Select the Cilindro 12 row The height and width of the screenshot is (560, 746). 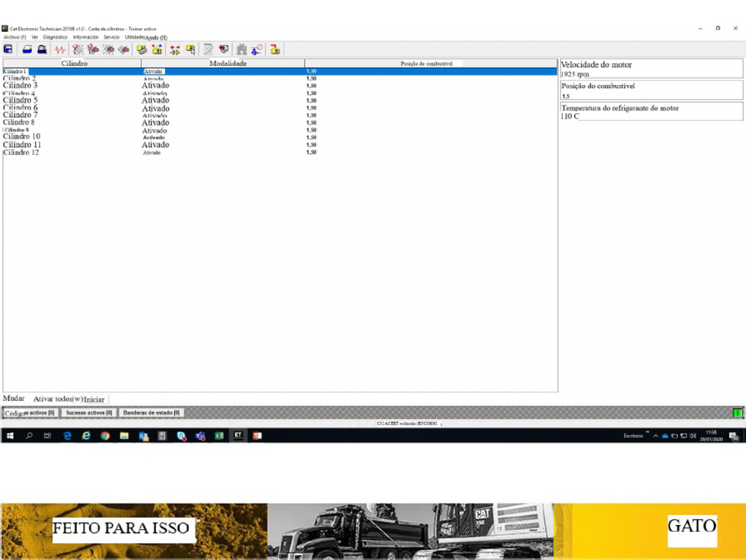[280, 153]
